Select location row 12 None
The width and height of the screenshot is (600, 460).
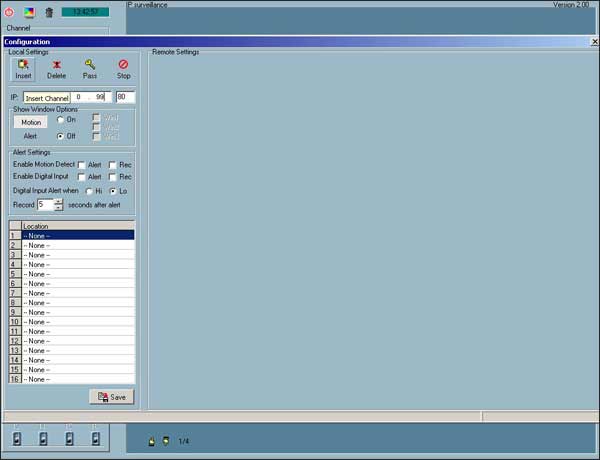tap(78, 341)
